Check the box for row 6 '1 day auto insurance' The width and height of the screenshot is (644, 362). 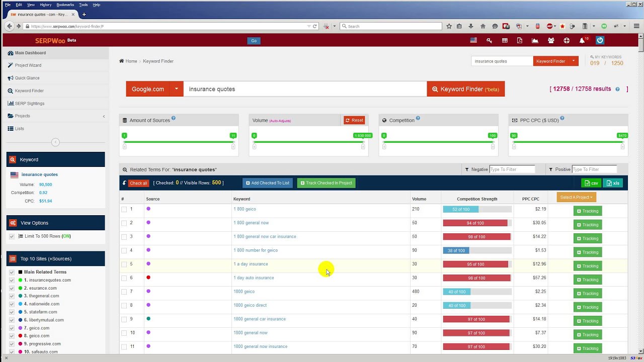[124, 278]
